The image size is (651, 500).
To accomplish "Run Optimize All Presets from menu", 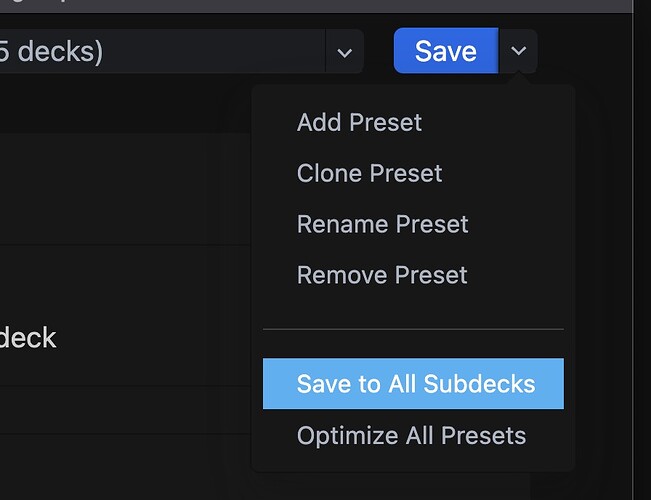I will coord(411,436).
